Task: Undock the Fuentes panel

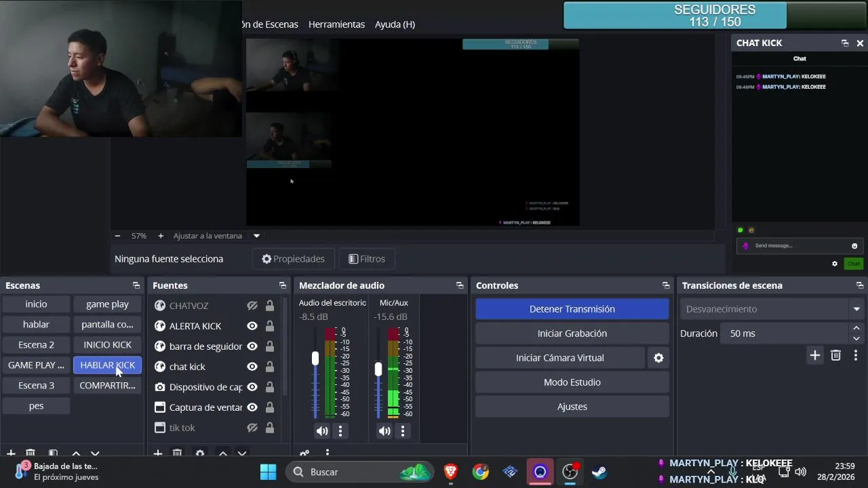Action: coord(283,285)
